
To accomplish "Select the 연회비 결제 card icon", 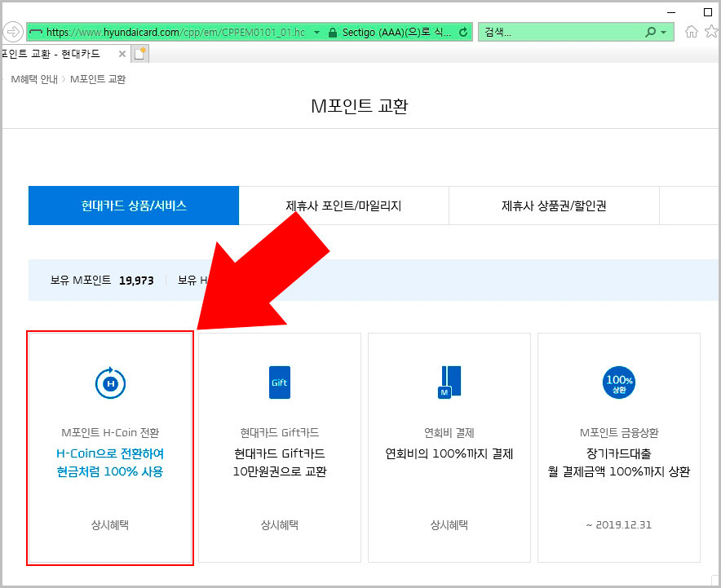I will (x=448, y=381).
